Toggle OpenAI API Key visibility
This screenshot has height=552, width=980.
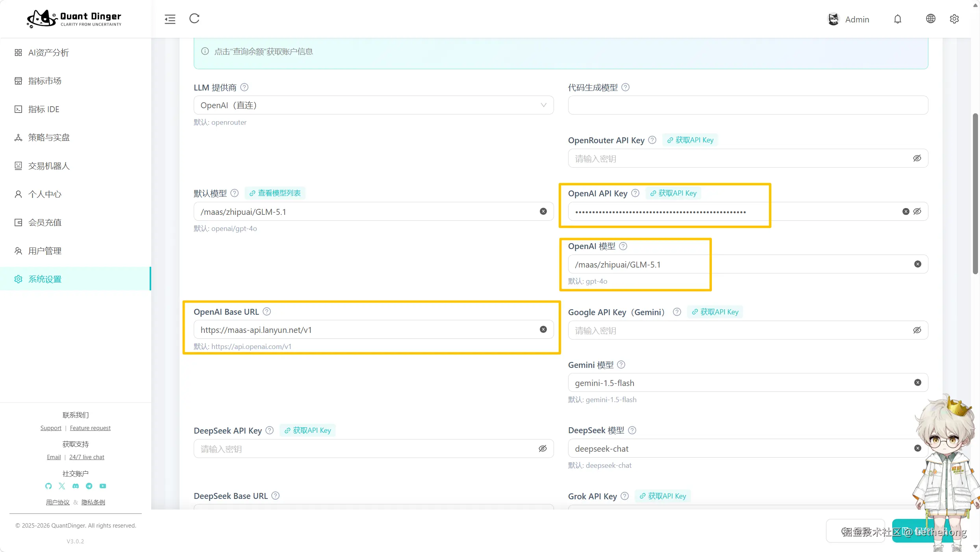click(x=917, y=211)
